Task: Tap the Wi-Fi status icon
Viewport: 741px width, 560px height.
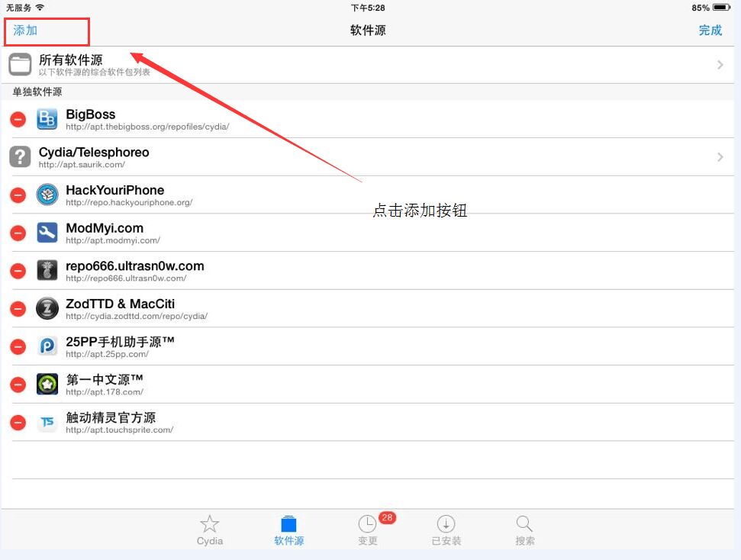Action: point(40,8)
